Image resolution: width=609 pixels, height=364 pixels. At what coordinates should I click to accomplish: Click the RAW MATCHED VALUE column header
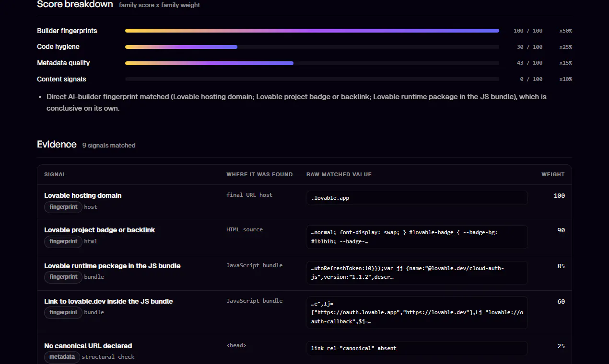[x=339, y=174]
